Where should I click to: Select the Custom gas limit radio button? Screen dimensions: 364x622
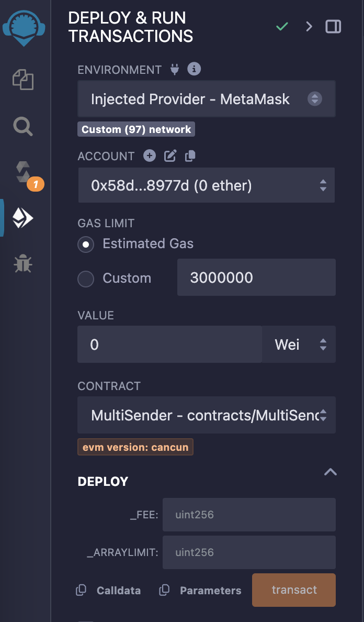pyautogui.click(x=86, y=279)
